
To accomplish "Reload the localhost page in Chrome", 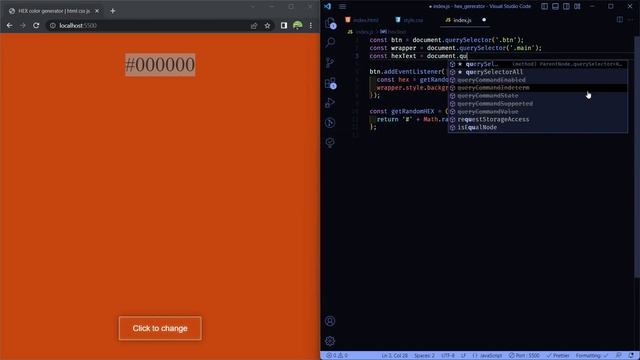I will [x=36, y=25].
